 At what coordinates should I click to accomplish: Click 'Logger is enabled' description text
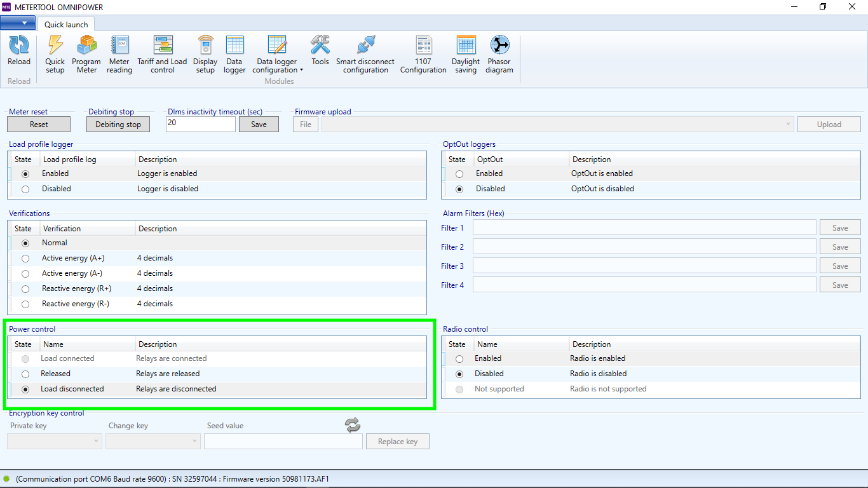[167, 173]
